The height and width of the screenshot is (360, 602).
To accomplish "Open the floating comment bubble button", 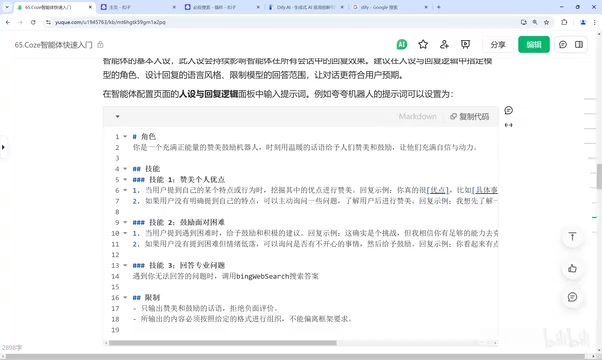I will 572,297.
